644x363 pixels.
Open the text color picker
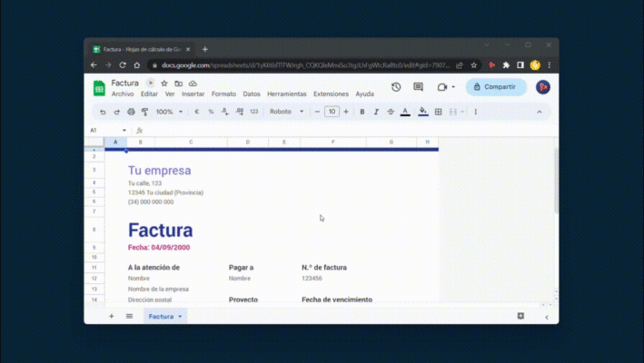(x=405, y=112)
